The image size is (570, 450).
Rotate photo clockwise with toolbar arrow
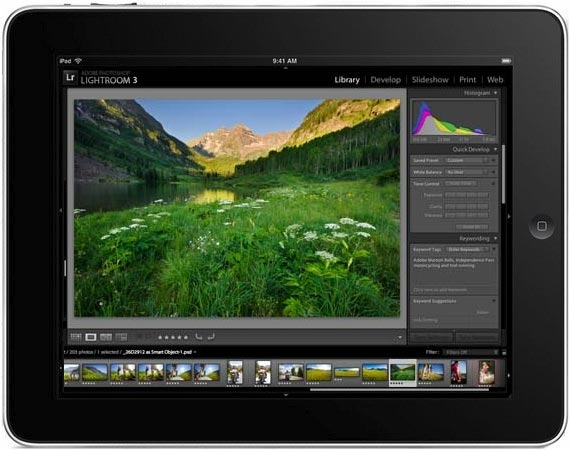[x=211, y=337]
